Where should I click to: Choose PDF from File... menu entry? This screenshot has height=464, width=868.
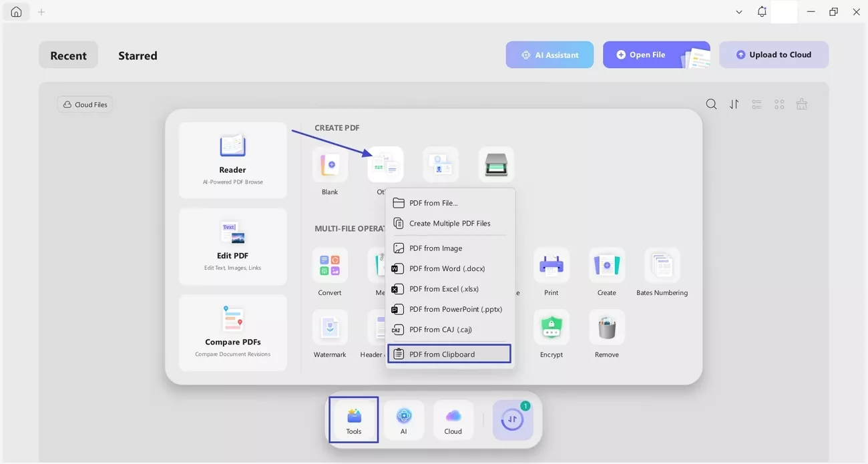pos(449,203)
